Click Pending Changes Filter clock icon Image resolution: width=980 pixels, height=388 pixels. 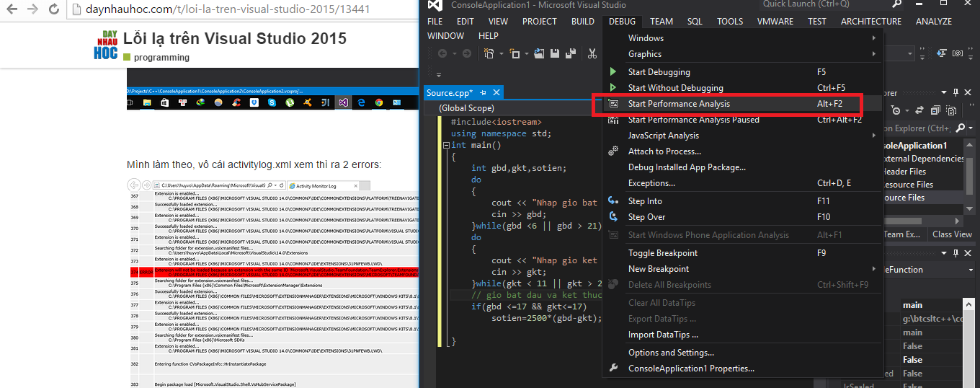click(896, 110)
